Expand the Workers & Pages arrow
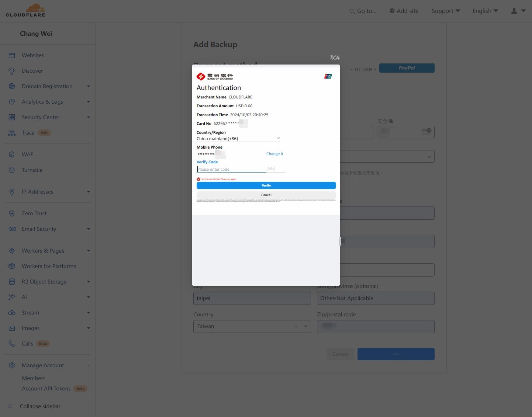 [x=89, y=251]
